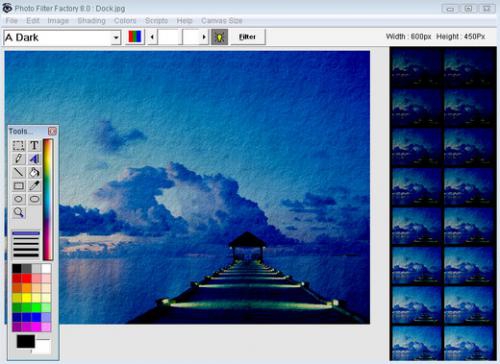Click the Photo Filter Factory eye logo

(7, 8)
